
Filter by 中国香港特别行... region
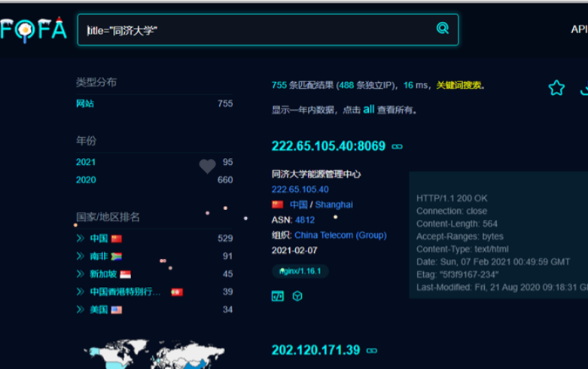point(125,291)
